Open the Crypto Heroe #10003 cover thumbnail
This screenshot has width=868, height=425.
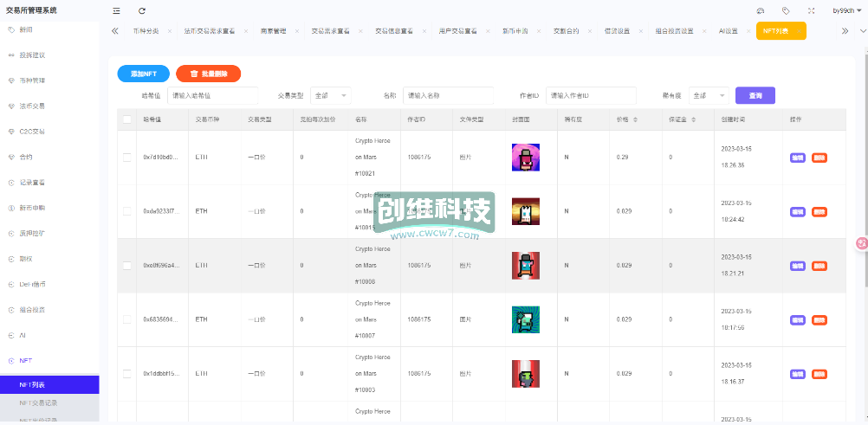click(525, 374)
